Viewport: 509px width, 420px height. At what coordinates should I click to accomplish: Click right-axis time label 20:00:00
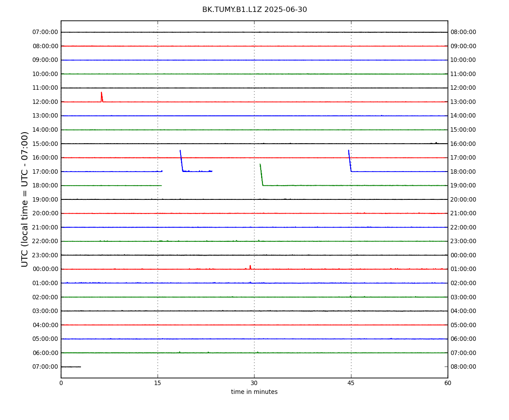tap(463, 199)
